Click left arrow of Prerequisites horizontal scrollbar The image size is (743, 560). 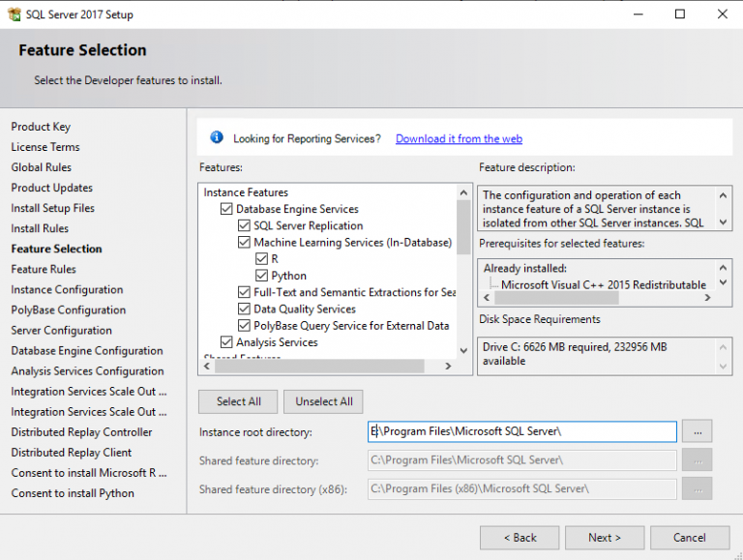pos(487,298)
